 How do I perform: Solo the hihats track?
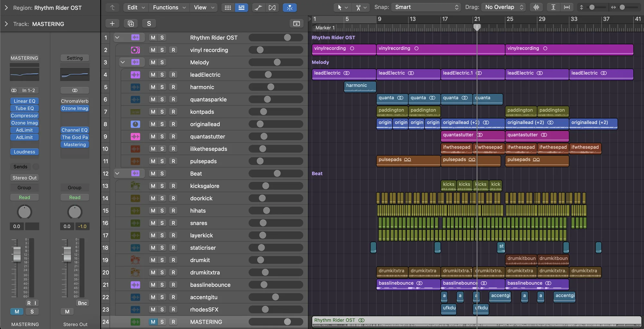coord(162,211)
